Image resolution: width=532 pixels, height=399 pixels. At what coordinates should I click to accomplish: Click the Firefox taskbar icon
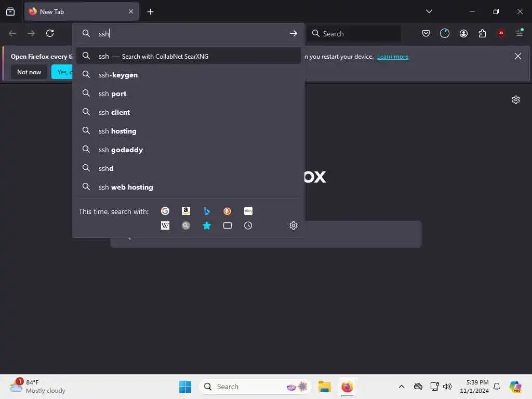tap(347, 387)
